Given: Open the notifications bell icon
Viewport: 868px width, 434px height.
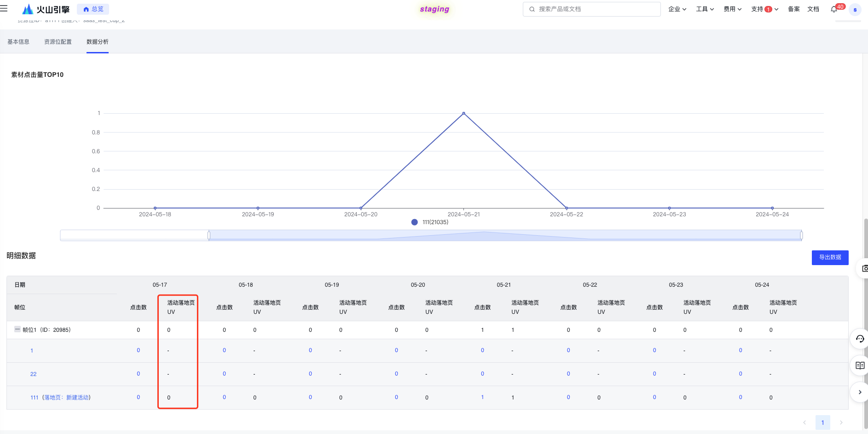Looking at the screenshot, I should click(834, 9).
